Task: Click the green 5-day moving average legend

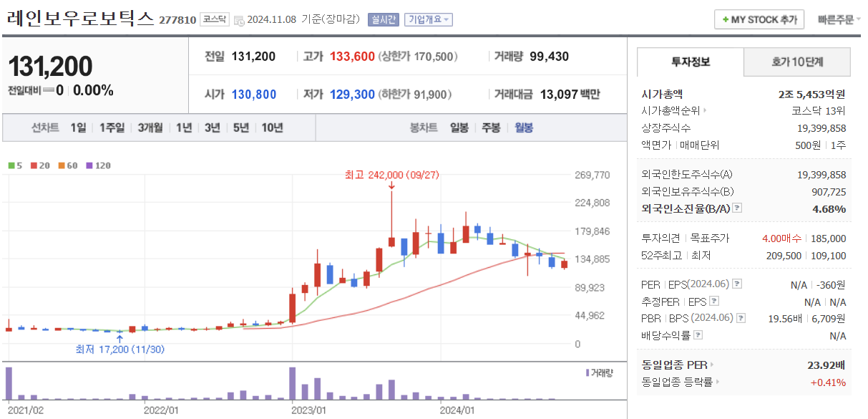Action: [15, 165]
